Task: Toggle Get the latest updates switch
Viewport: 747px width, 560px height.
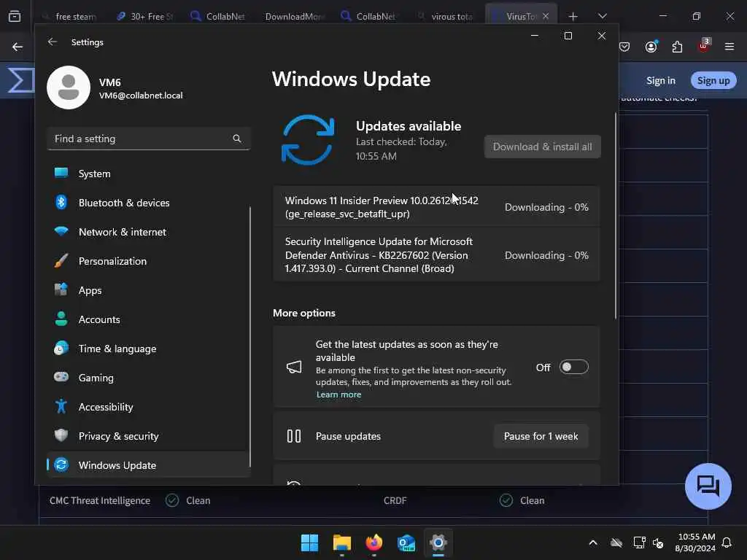Action: tap(573, 367)
